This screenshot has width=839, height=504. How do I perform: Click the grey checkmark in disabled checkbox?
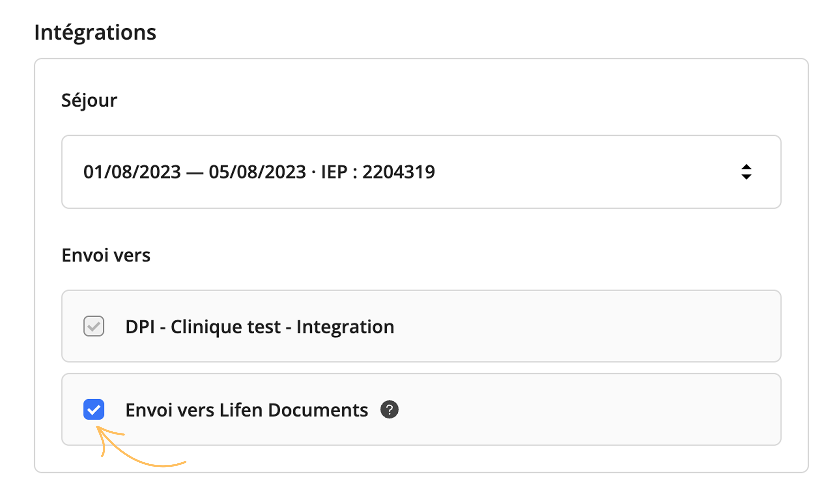point(94,327)
